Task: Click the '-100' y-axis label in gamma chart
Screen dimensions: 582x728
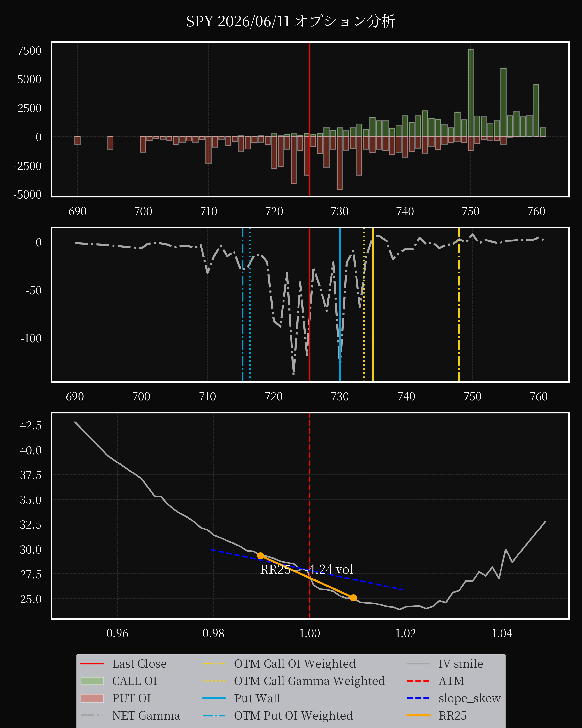Action: [x=31, y=338]
